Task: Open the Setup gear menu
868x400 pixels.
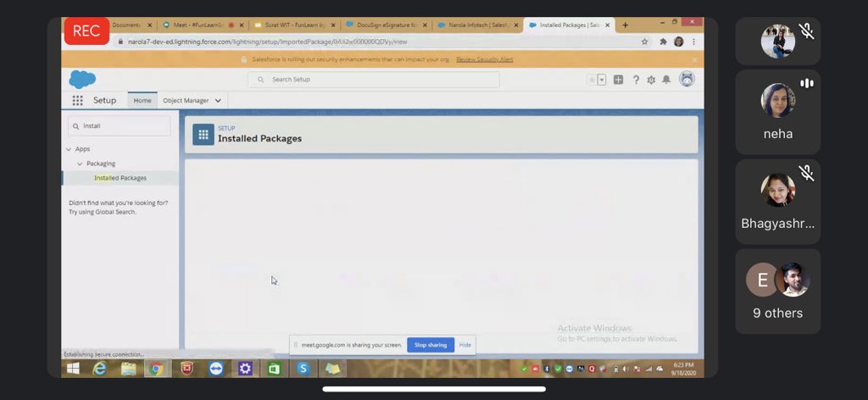Action: click(x=651, y=80)
